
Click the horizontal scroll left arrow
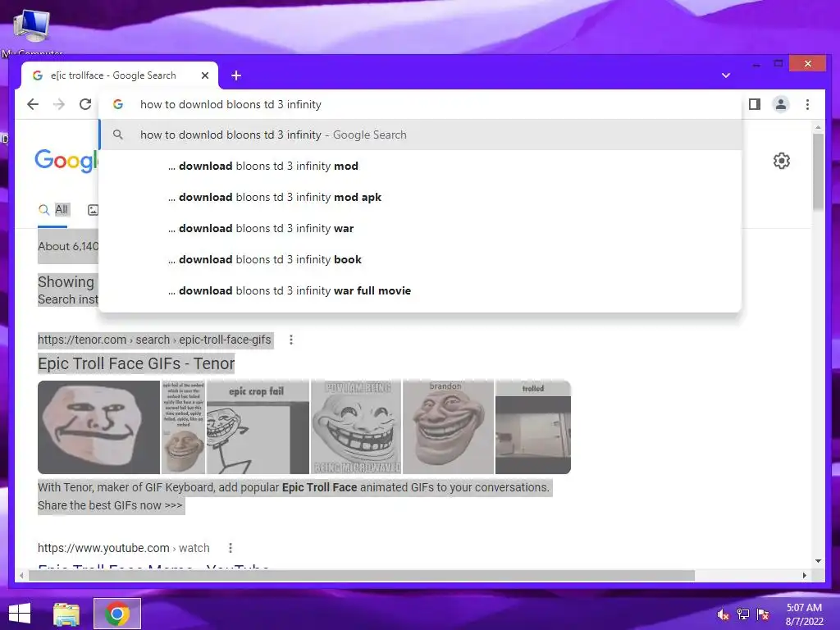tap(21, 575)
